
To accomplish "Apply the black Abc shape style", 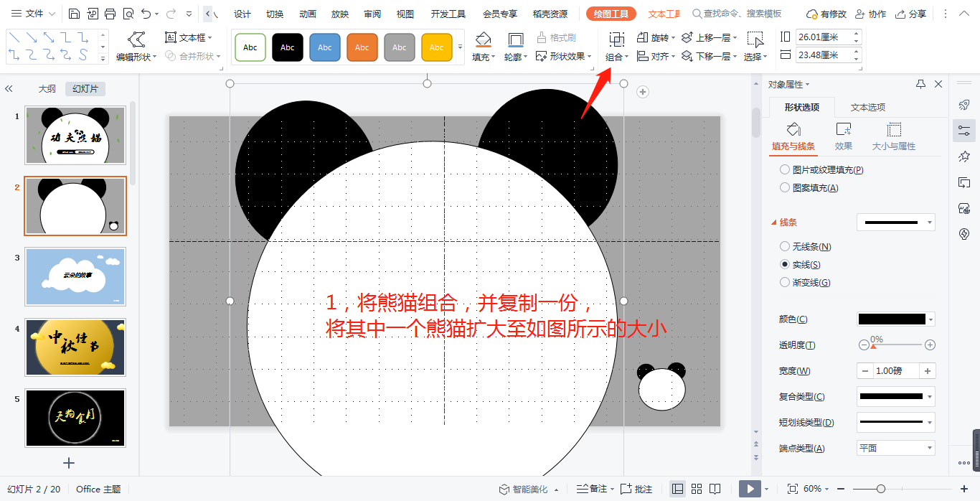I will pyautogui.click(x=288, y=47).
